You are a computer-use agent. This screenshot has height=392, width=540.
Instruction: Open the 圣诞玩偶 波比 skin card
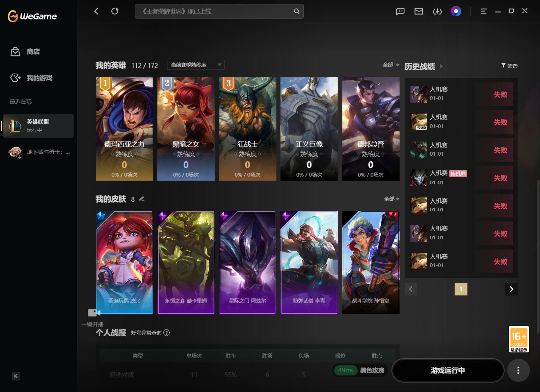tap(124, 262)
